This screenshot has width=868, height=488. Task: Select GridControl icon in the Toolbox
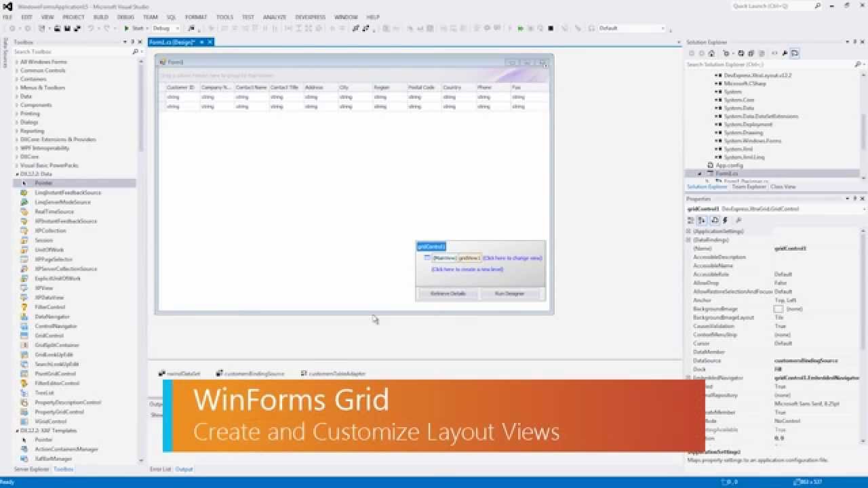pyautogui.click(x=24, y=335)
